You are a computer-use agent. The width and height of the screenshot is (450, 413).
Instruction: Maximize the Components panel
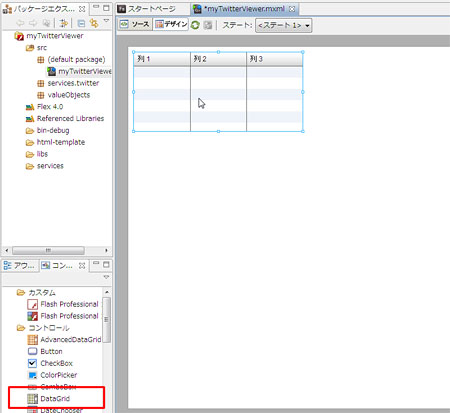[106, 265]
